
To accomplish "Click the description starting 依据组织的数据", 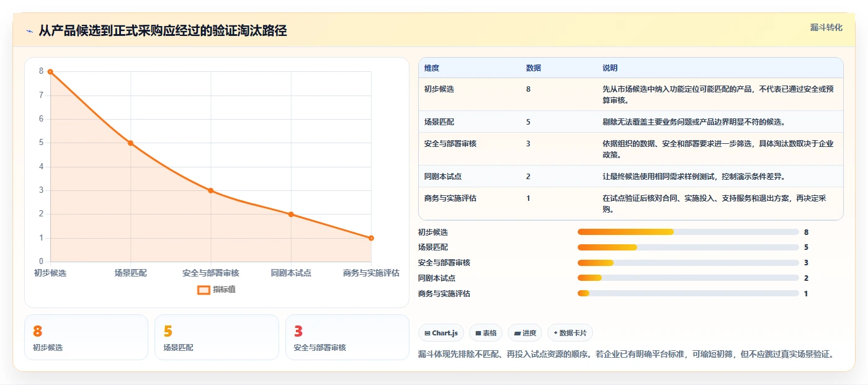I will (x=718, y=149).
